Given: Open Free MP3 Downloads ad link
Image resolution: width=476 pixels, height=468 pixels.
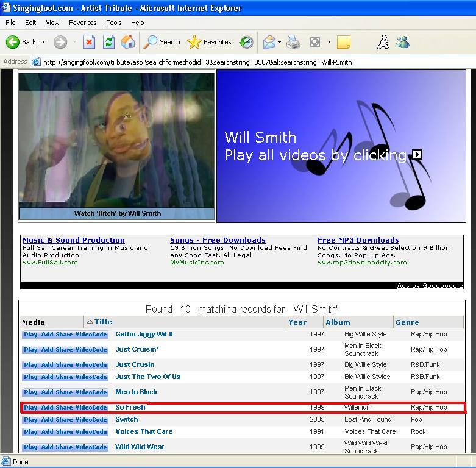Looking at the screenshot, I should tap(358, 240).
